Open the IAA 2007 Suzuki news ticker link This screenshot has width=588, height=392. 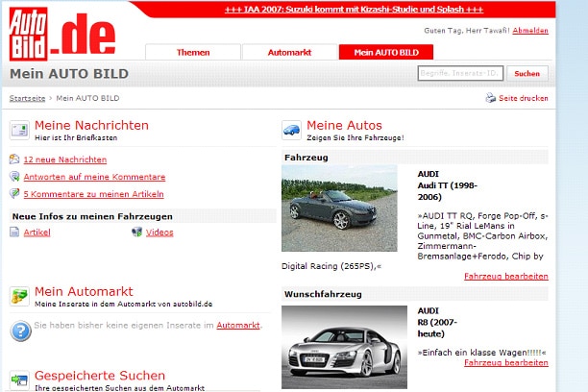point(354,9)
